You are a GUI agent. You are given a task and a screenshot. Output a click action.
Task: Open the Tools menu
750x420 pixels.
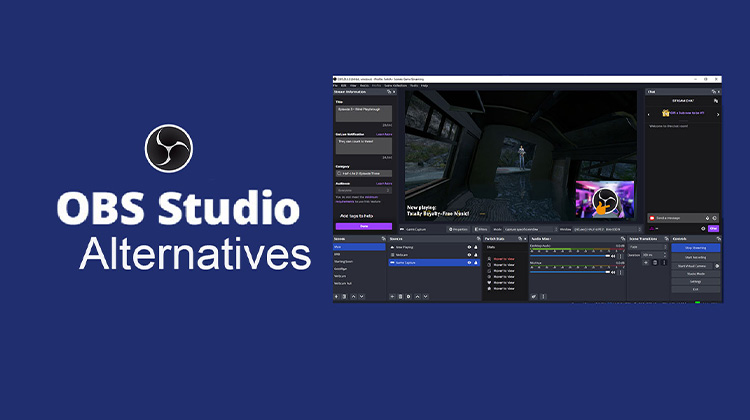(414, 86)
